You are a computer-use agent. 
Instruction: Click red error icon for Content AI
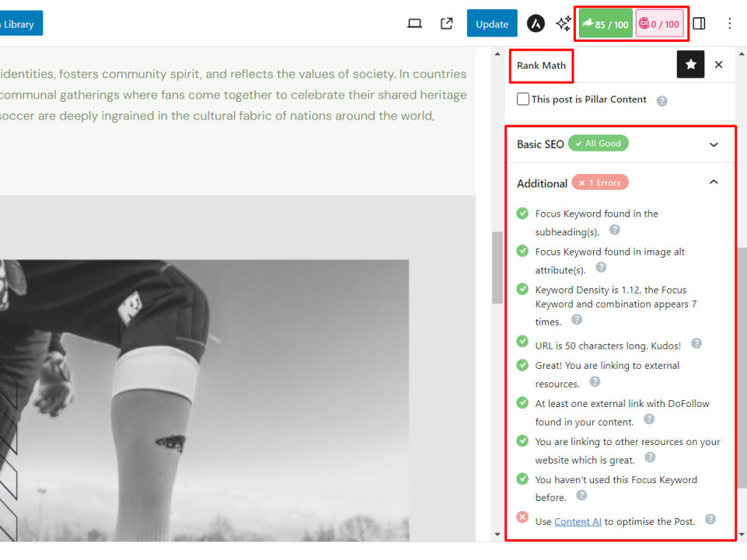pyautogui.click(x=522, y=517)
